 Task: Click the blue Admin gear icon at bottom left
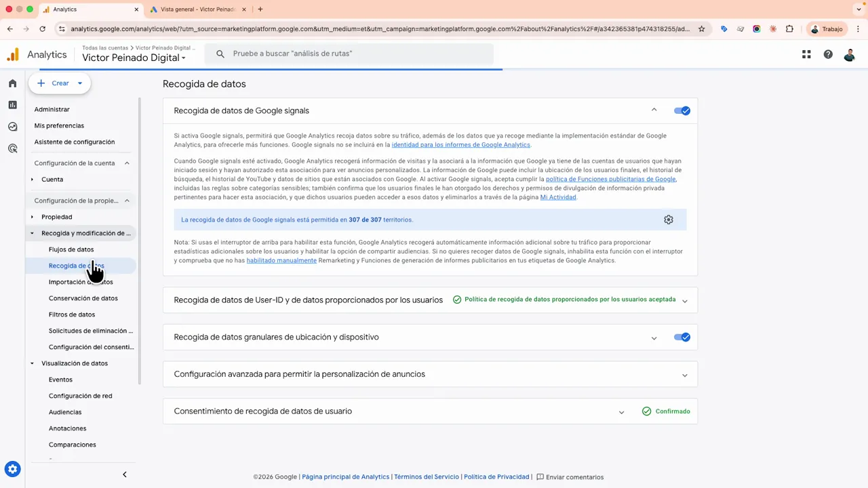point(12,469)
